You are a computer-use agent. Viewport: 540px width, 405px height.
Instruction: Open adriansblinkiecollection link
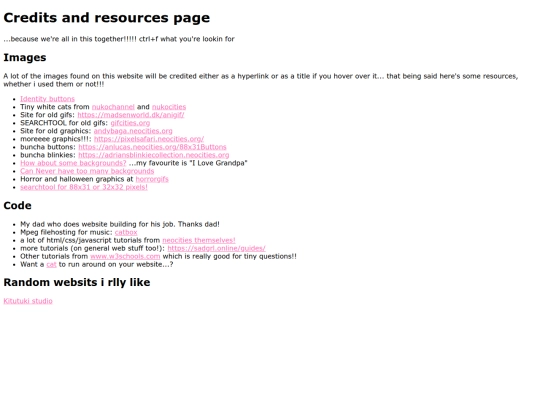coord(154,155)
